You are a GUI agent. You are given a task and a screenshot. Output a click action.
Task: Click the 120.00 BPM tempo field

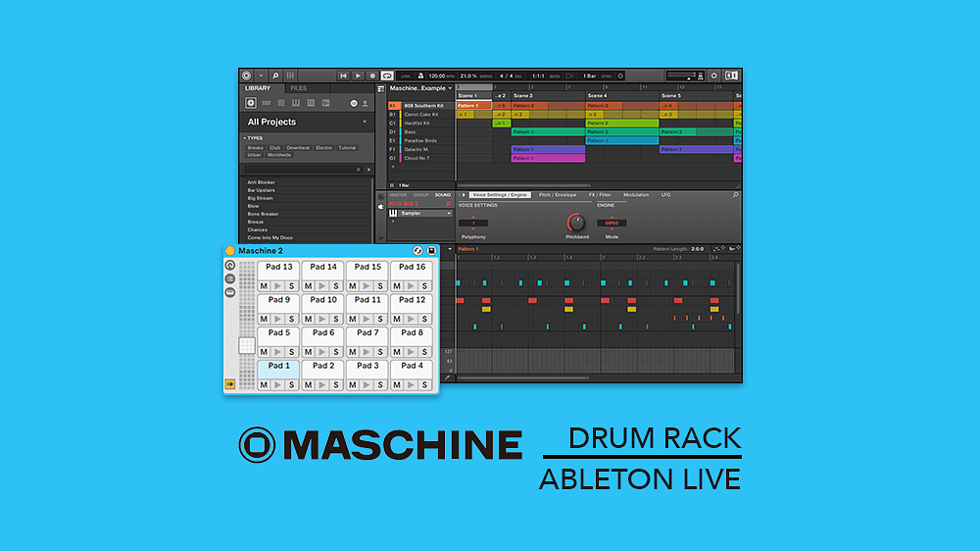click(x=441, y=76)
